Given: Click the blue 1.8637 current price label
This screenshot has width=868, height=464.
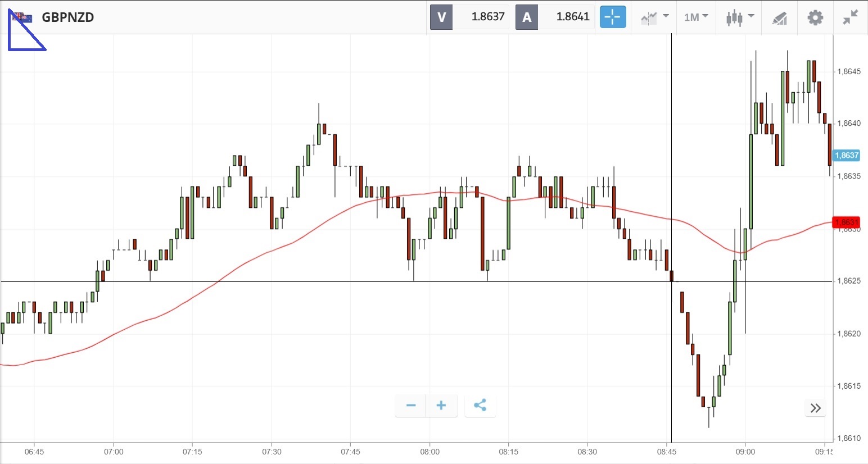Looking at the screenshot, I should click(847, 156).
